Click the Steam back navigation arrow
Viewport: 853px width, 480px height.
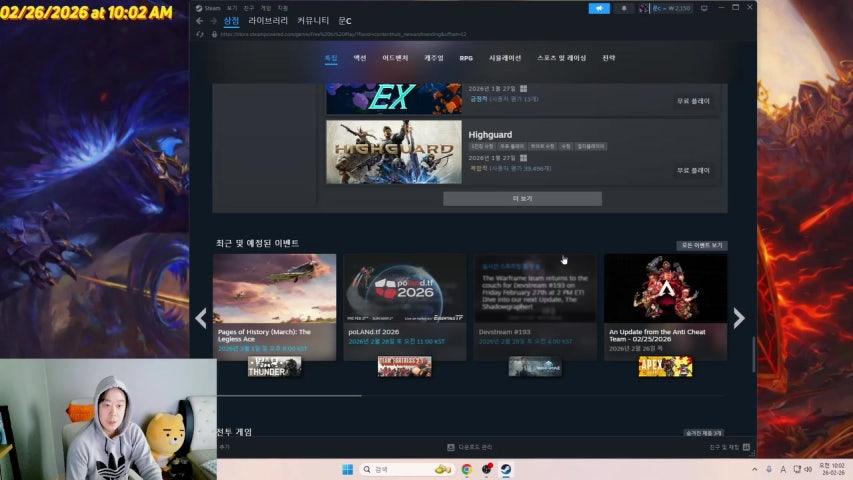199,21
